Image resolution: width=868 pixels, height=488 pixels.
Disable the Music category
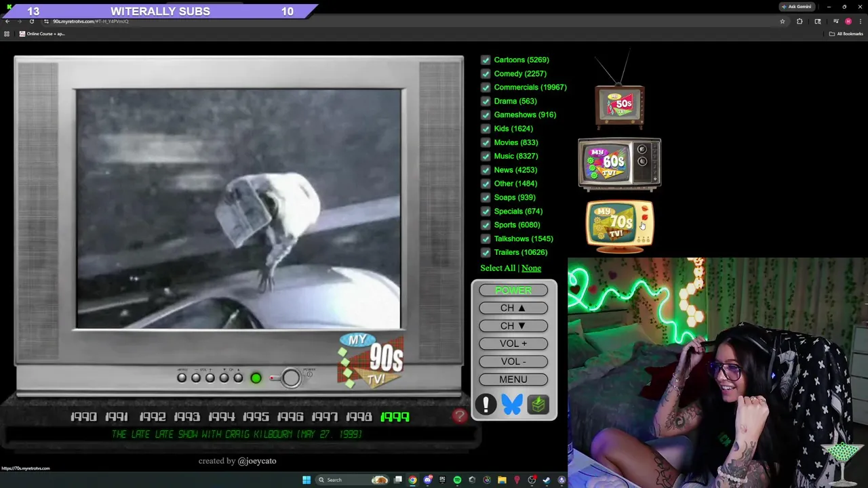click(x=486, y=156)
